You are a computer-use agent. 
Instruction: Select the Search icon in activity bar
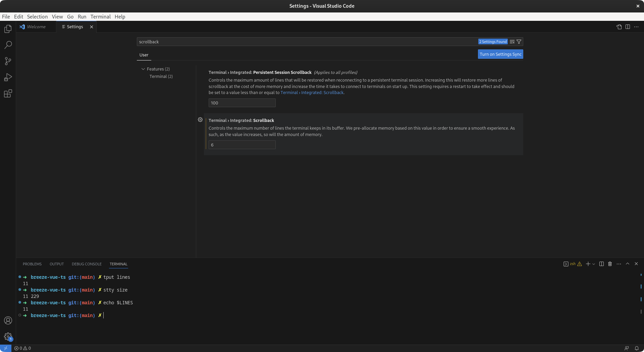tap(8, 45)
